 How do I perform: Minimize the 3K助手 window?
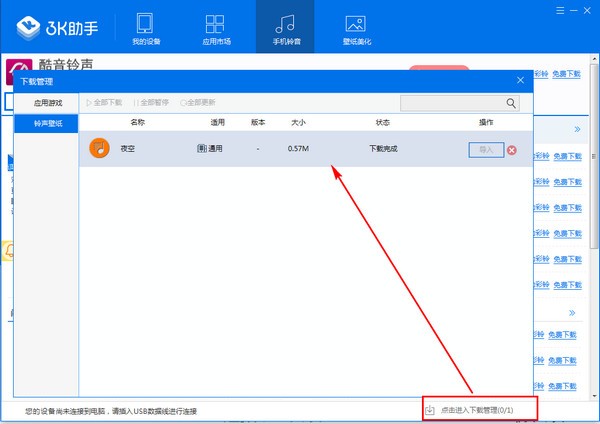[x=574, y=11]
